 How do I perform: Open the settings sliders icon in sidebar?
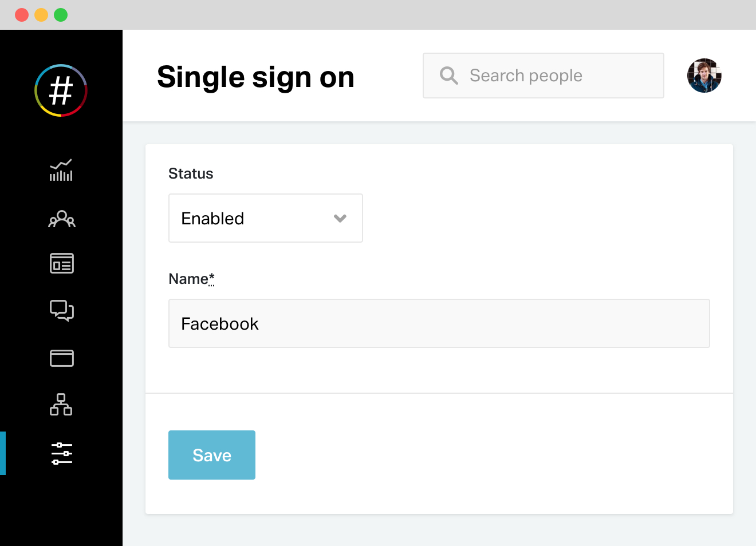[61, 453]
